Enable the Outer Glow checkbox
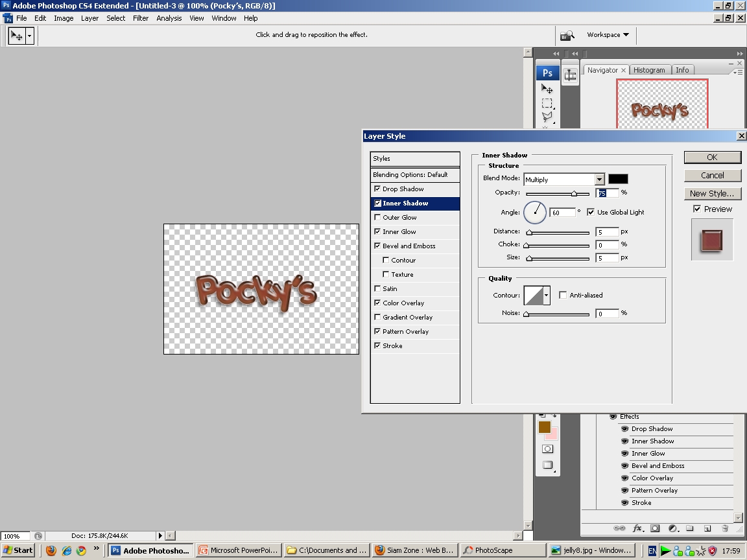747x560 pixels. point(377,217)
